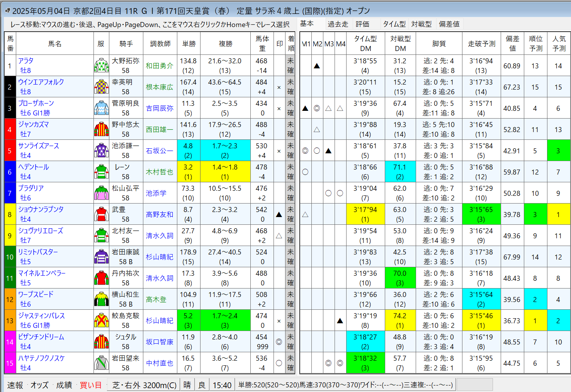This screenshot has width=571, height=392.
Task: Click deviation value 36.73
Action: [512, 321]
